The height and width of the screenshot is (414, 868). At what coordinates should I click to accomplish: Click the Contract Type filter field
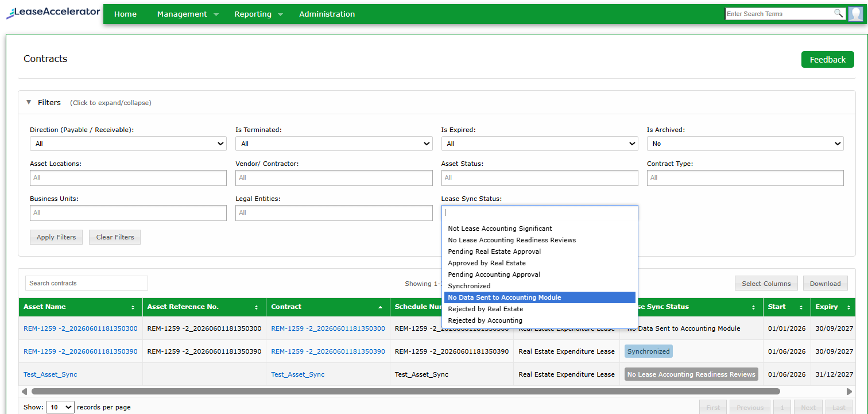pos(745,178)
